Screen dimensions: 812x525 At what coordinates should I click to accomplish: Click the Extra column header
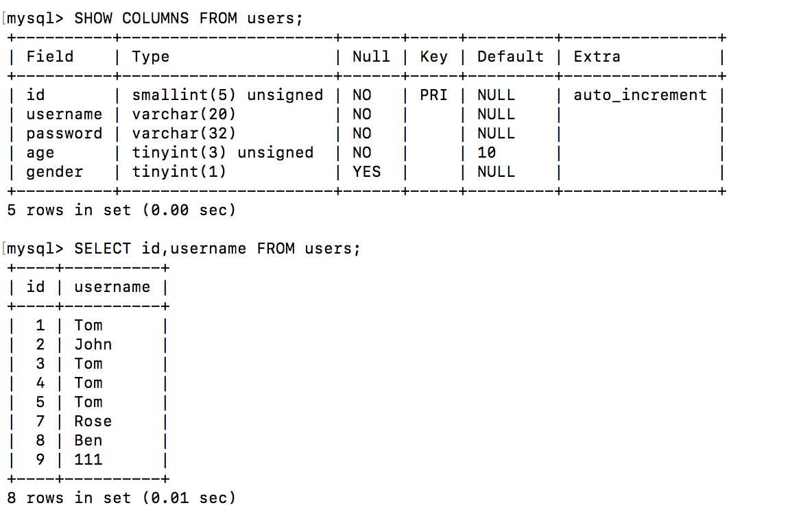pos(597,57)
